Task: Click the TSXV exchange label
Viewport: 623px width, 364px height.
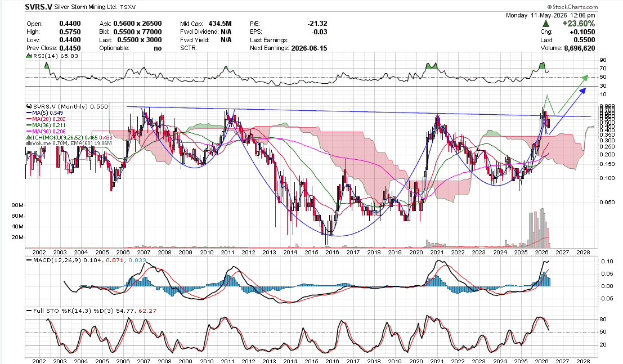Action: pos(128,7)
